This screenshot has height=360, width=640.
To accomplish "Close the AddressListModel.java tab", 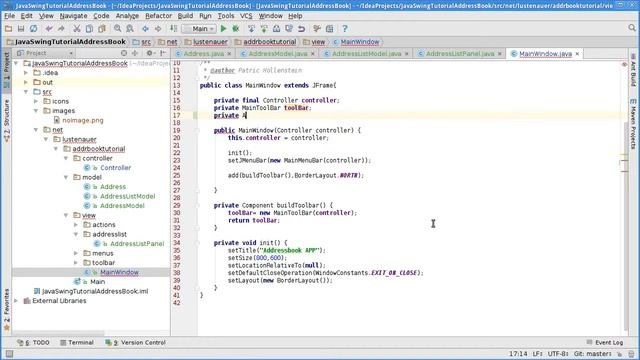I will click(407, 54).
